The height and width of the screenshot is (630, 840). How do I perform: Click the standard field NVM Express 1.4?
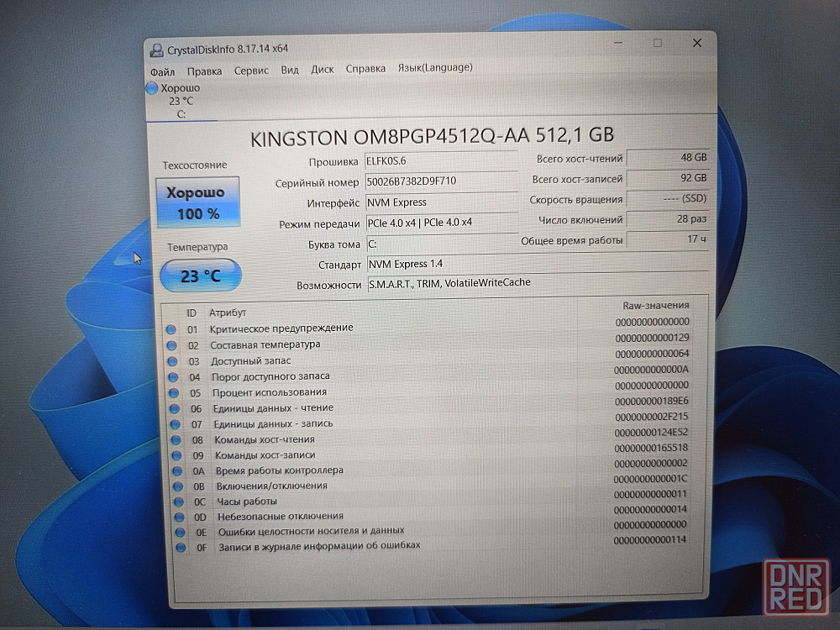tap(538, 264)
